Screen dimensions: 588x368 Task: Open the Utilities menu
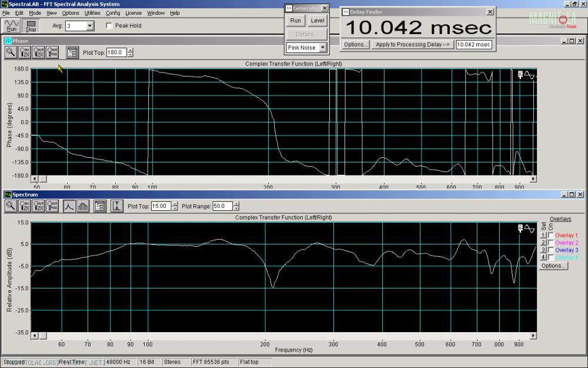[x=92, y=13]
